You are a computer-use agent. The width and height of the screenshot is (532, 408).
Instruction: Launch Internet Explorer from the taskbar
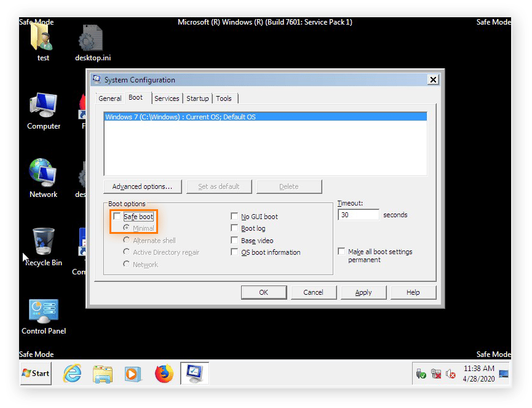pos(73,374)
